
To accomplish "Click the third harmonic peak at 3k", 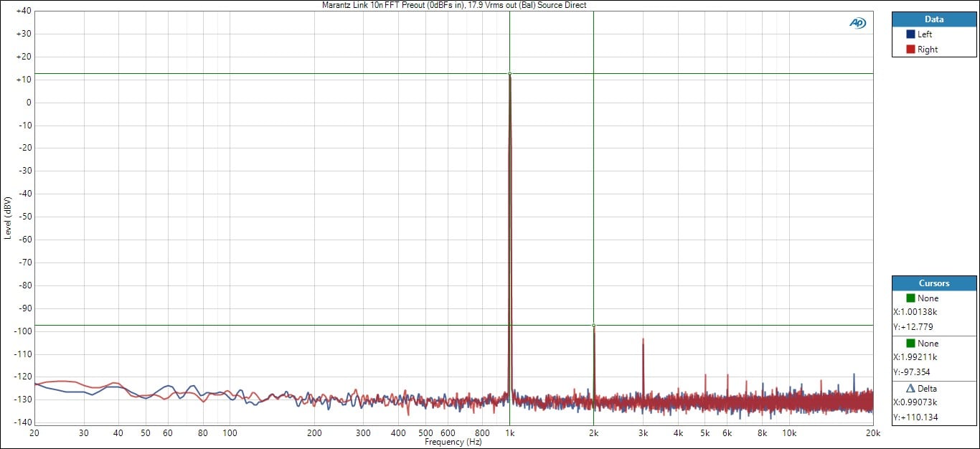I will (x=643, y=340).
